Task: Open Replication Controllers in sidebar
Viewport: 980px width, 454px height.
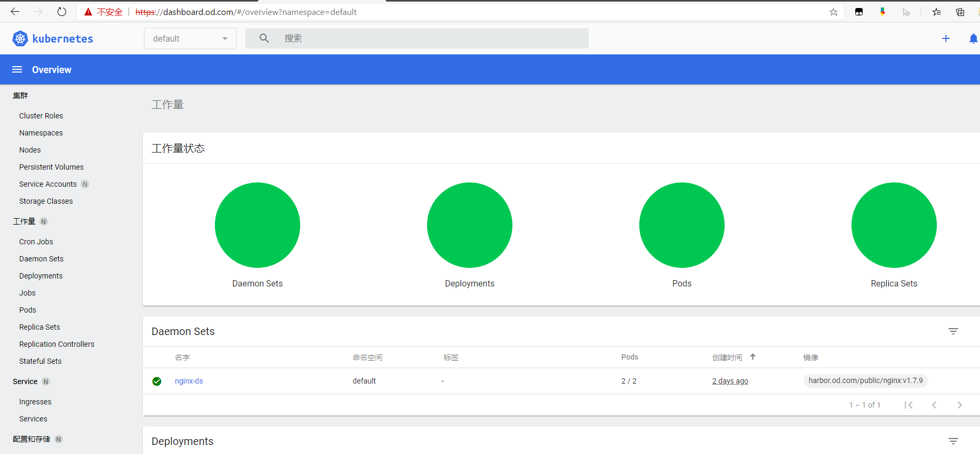Action: click(57, 344)
